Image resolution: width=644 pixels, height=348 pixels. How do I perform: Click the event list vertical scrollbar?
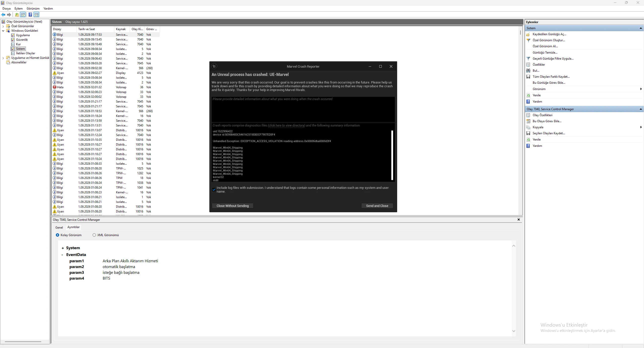click(520, 33)
